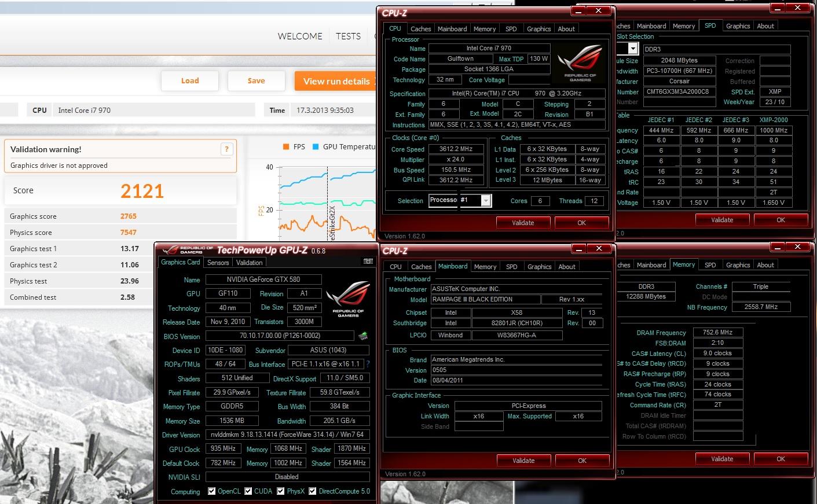Open SPD tab in CPU-Z CPU window
This screenshot has height=504, width=817.
pyautogui.click(x=511, y=29)
